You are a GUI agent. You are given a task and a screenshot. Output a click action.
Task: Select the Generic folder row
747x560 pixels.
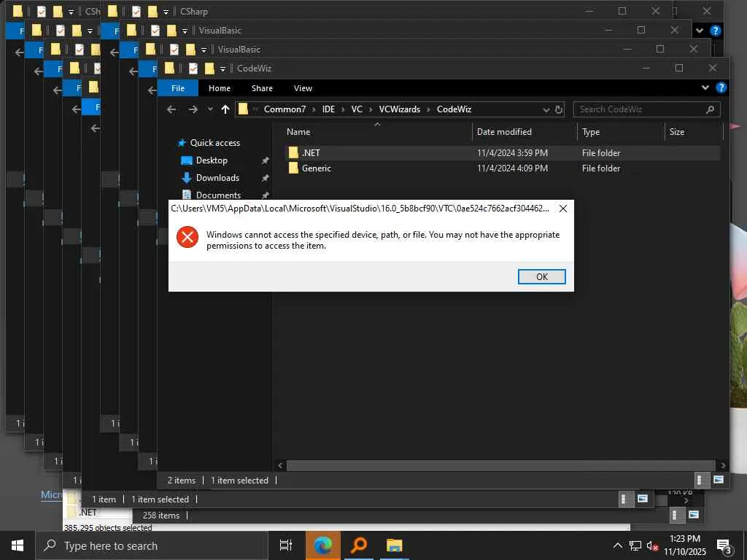(502, 168)
